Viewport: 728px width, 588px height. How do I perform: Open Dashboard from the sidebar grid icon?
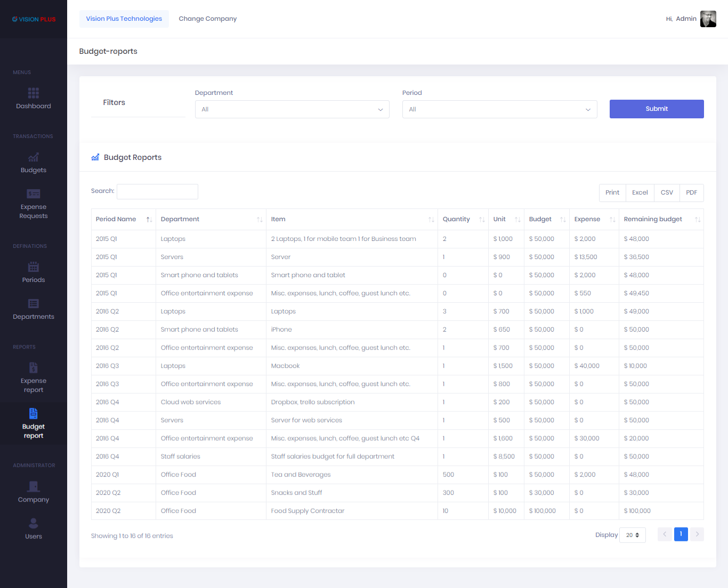pyautogui.click(x=34, y=93)
